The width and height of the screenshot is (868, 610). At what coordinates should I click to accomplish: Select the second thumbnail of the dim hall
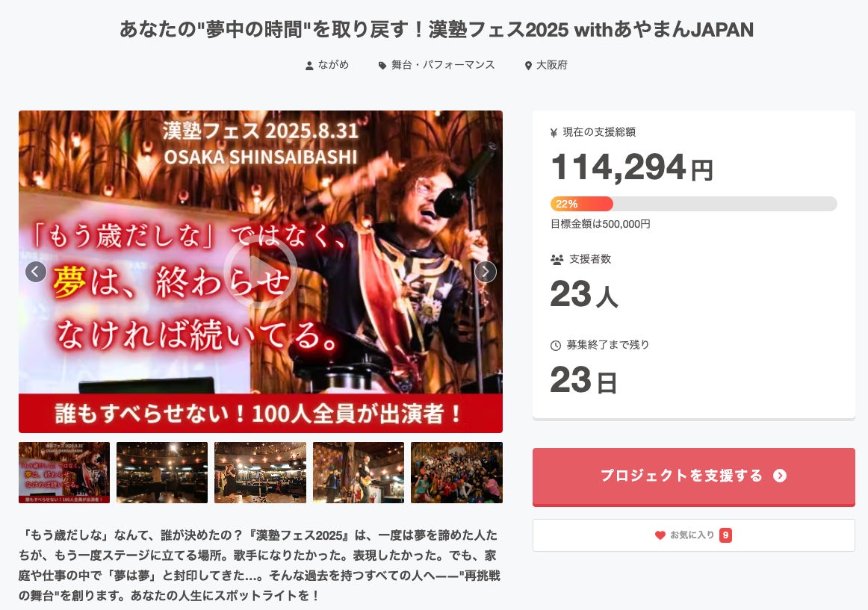[x=162, y=472]
